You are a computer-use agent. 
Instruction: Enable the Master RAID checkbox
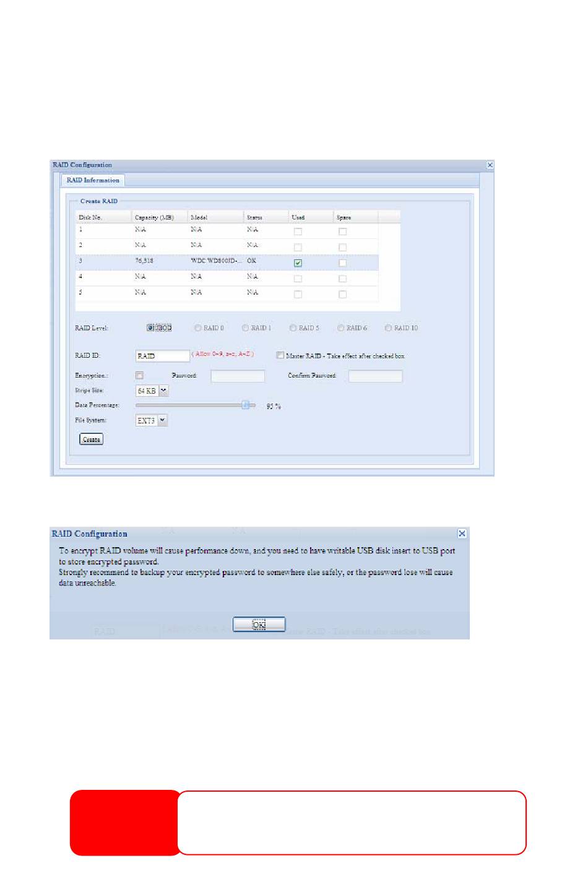click(280, 355)
